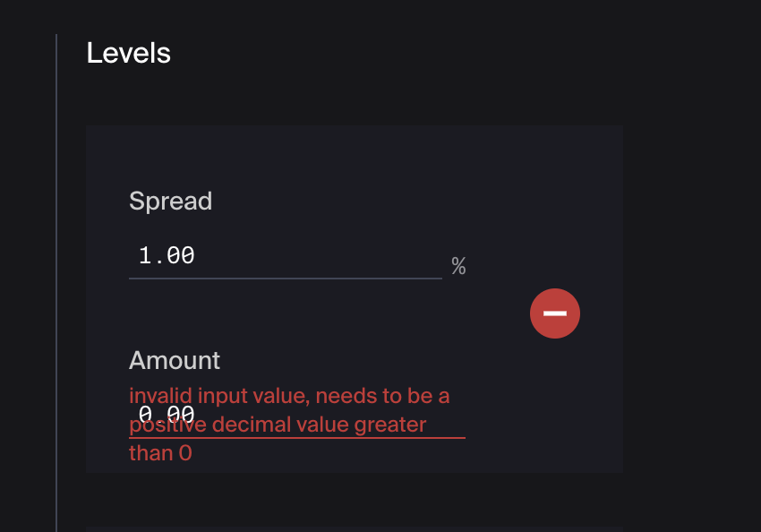
Task: Remove this price level using the circular button
Action: pos(554,313)
